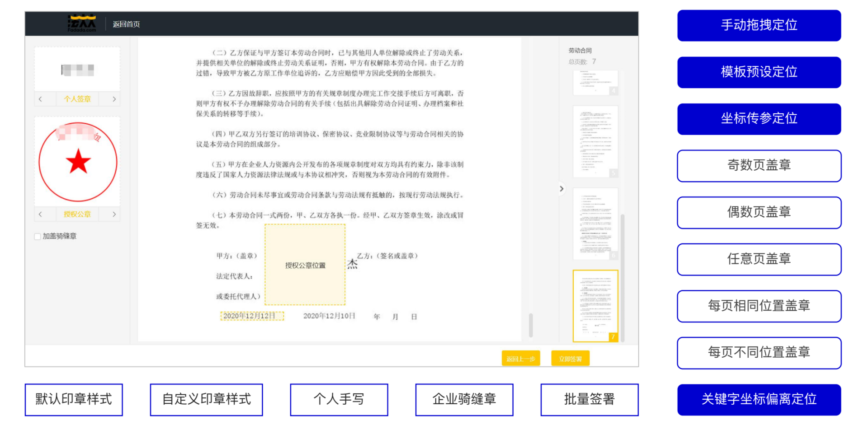Select the 偶数页盖章 option

tap(759, 212)
